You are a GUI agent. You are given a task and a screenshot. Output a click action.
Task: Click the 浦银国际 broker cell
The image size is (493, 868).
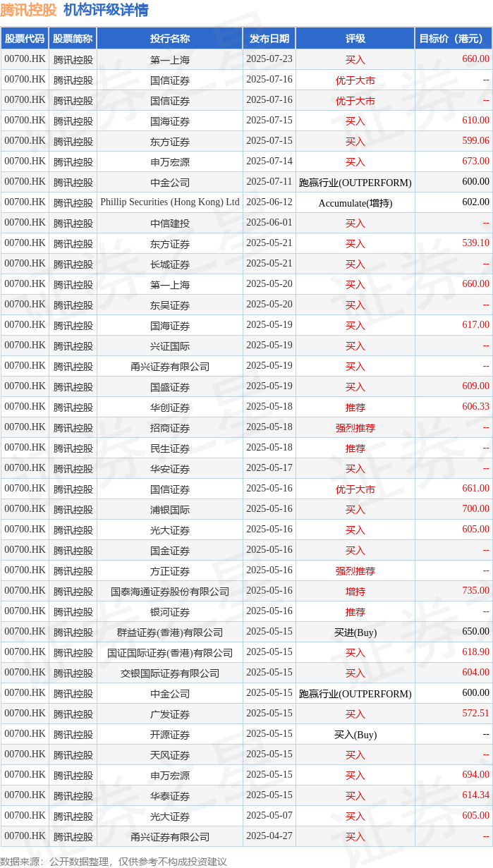(x=170, y=510)
